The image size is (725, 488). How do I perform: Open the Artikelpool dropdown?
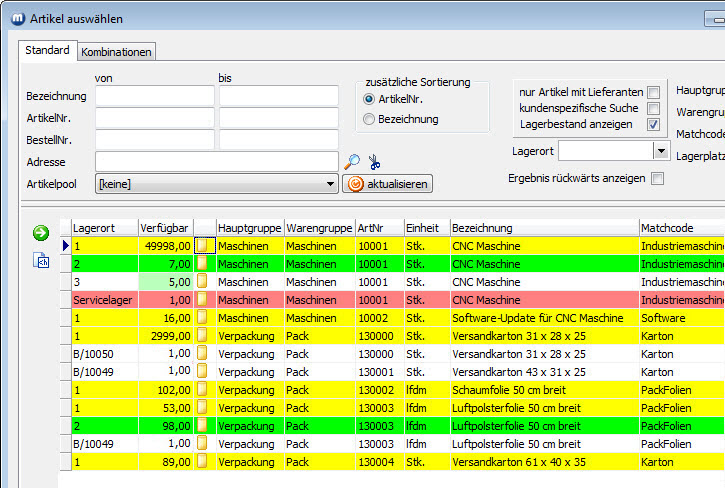pos(331,184)
